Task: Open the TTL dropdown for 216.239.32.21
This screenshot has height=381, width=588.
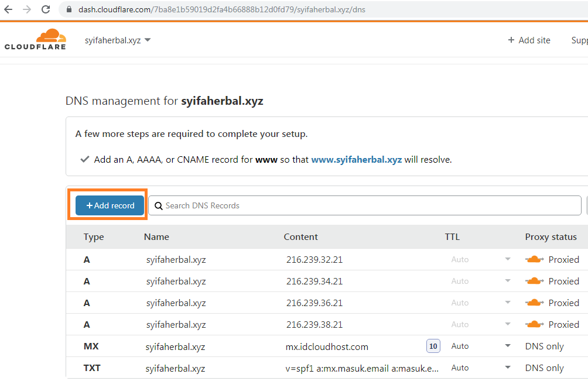Action: coord(508,259)
